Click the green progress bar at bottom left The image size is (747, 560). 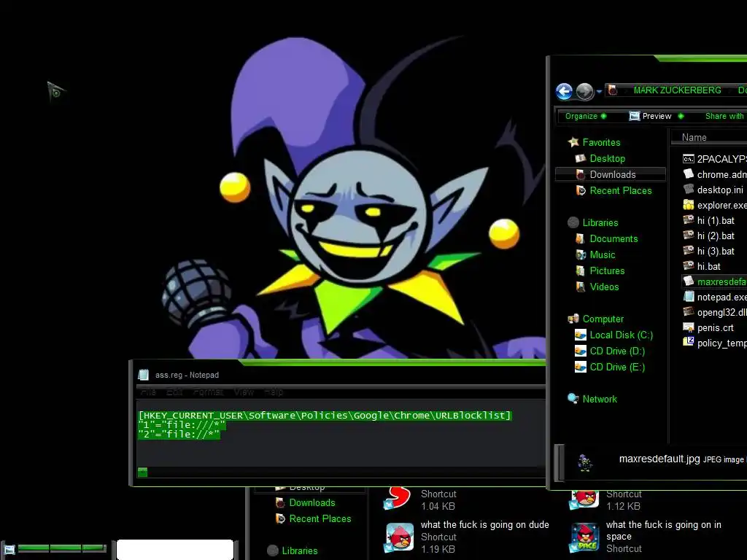[62, 548]
